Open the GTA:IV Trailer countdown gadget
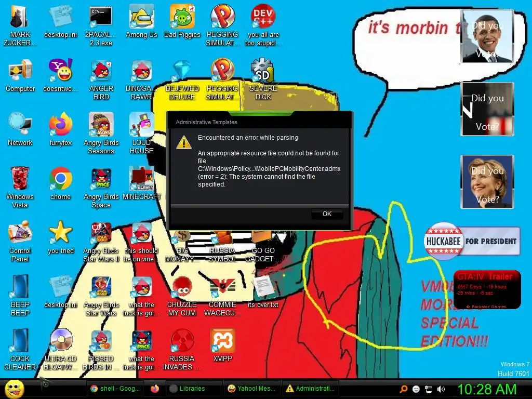The width and height of the screenshot is (532, 399). (487, 290)
